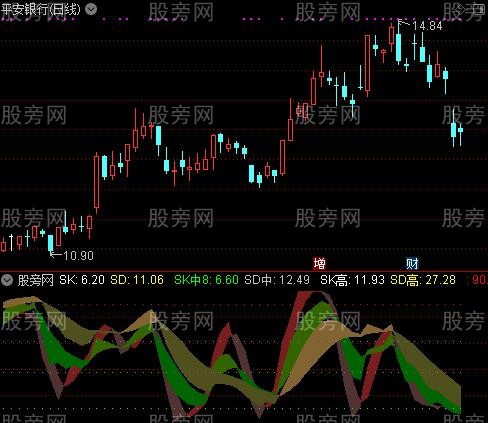
Task: Click the blue 财 event marker
Action: [x=412, y=264]
